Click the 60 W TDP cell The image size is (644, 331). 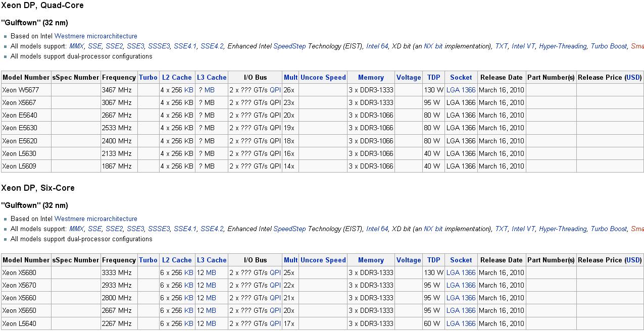click(x=433, y=324)
